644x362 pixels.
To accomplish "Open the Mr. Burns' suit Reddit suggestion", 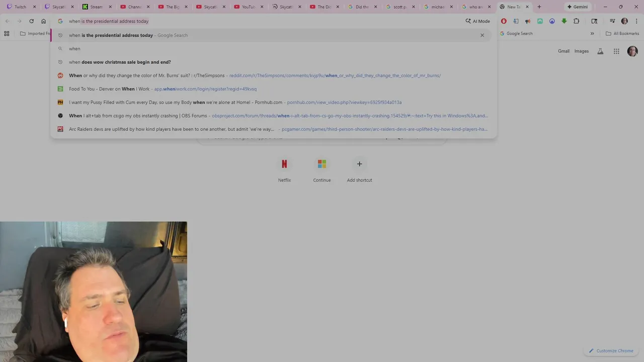I will (x=274, y=75).
